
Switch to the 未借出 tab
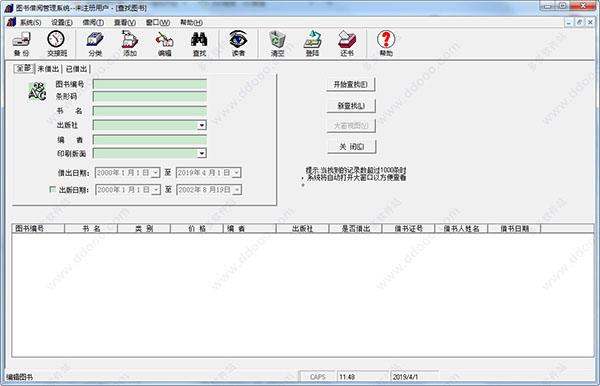(x=48, y=69)
